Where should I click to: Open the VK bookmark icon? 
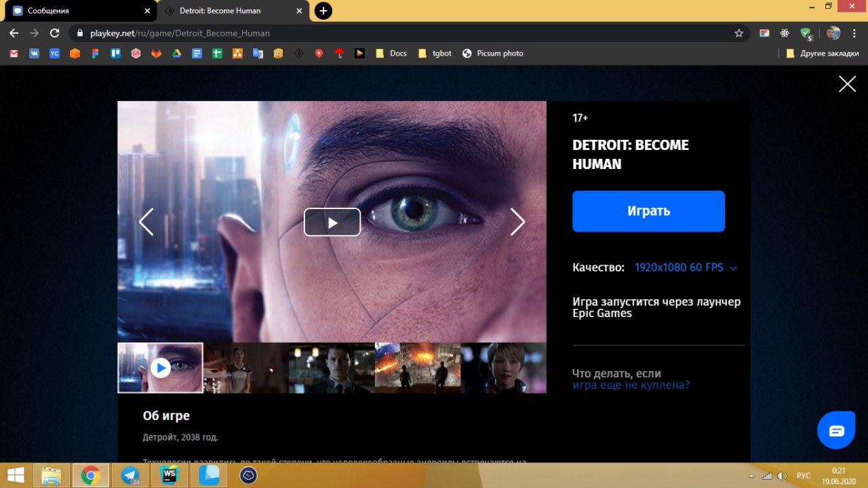[x=34, y=53]
